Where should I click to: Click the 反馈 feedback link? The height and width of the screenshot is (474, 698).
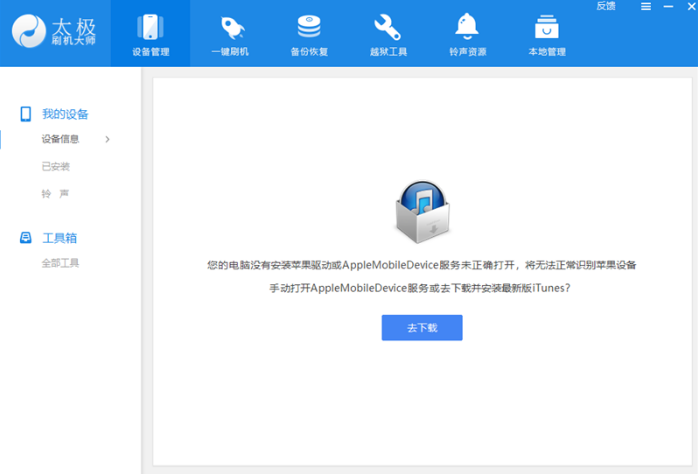[x=606, y=6]
